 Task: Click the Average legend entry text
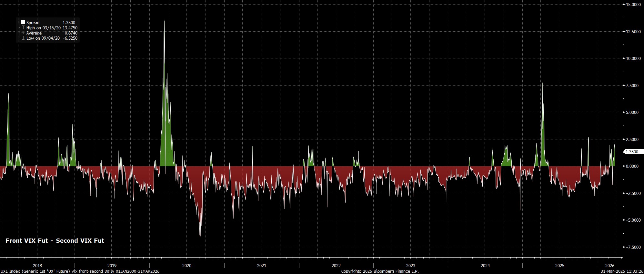tap(34, 33)
